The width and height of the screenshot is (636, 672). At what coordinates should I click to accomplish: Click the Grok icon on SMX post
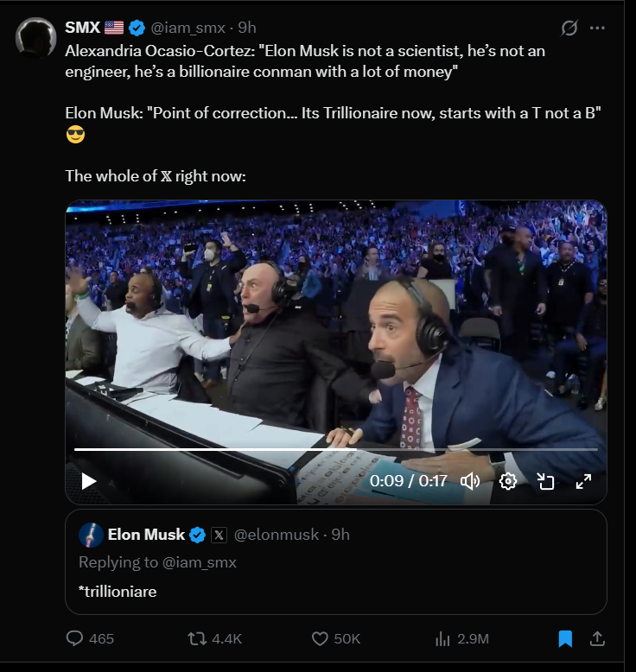[x=569, y=28]
